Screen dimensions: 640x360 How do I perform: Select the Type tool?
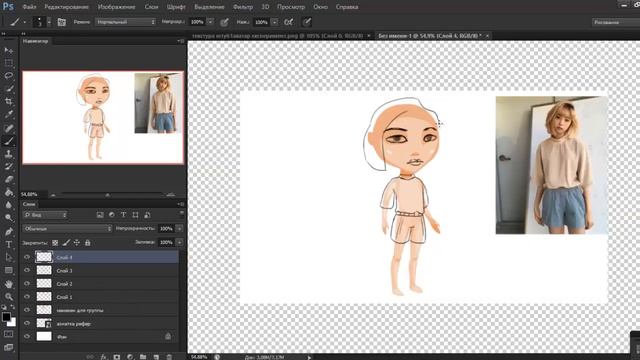tap(9, 244)
